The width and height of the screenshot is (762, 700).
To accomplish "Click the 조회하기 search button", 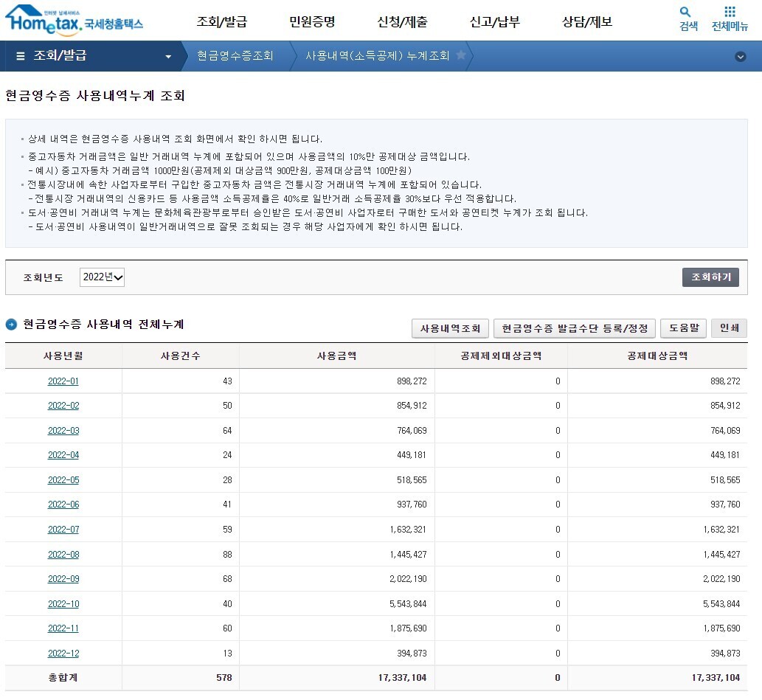I will (710, 277).
